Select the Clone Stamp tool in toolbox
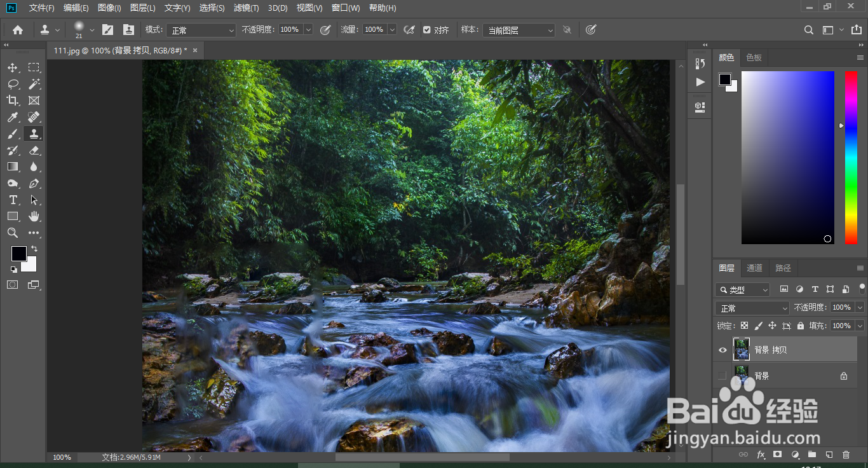This screenshot has width=868, height=468. (34, 134)
